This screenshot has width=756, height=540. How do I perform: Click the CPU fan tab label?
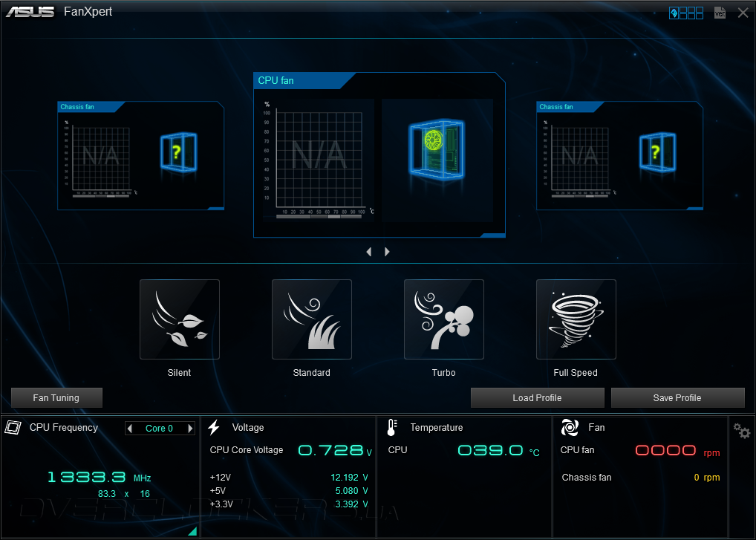point(276,80)
